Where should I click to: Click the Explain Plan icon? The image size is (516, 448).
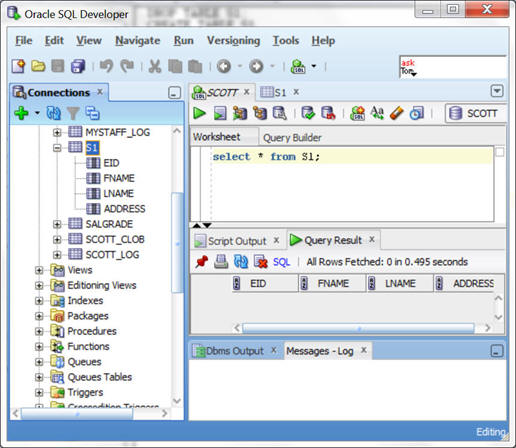(260, 113)
